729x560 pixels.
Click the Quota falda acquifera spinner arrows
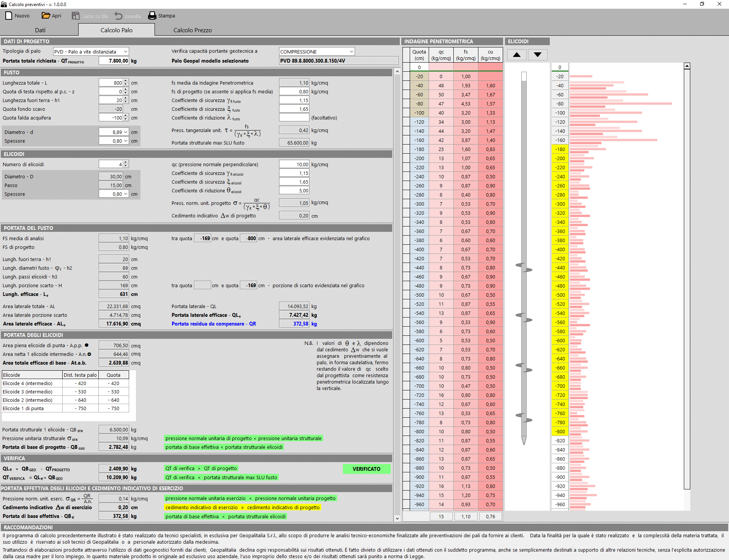click(126, 118)
